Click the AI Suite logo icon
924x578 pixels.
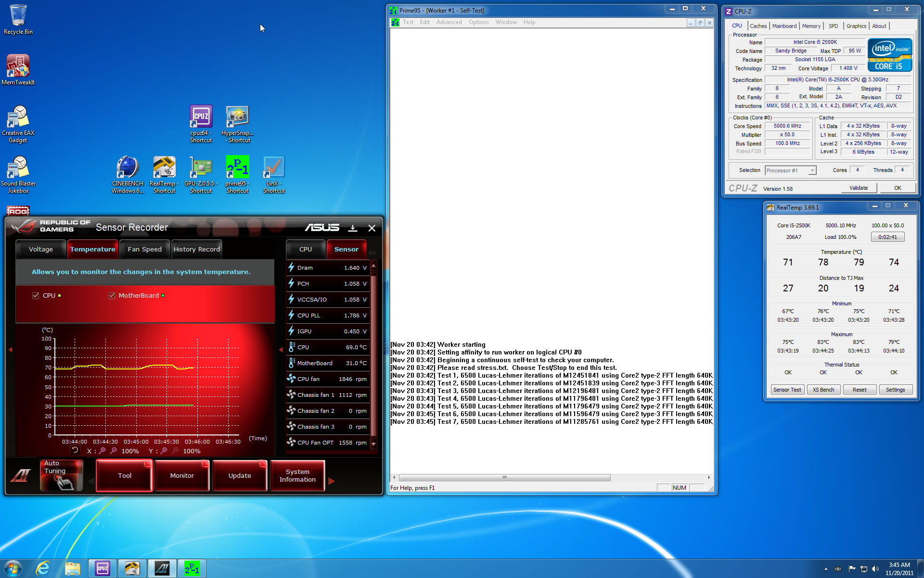point(21,475)
